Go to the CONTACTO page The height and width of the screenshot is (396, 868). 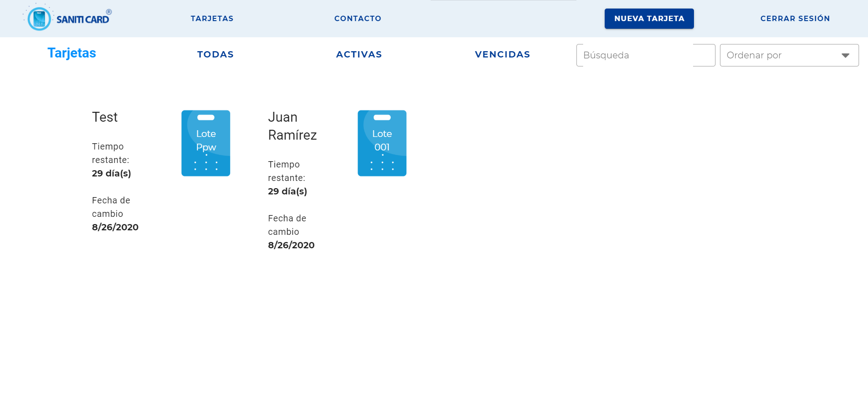click(358, 18)
